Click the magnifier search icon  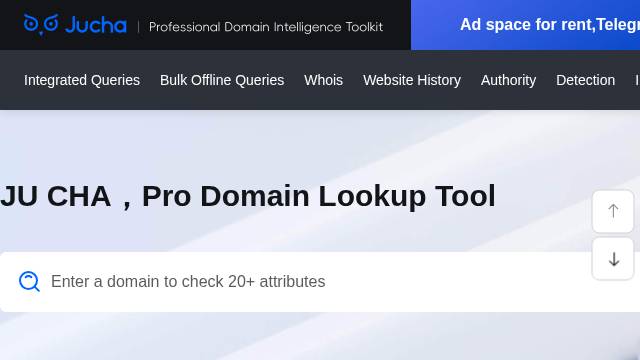pos(29,282)
